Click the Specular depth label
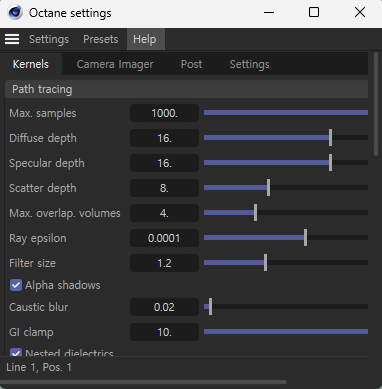The image size is (382, 389). pos(47,163)
